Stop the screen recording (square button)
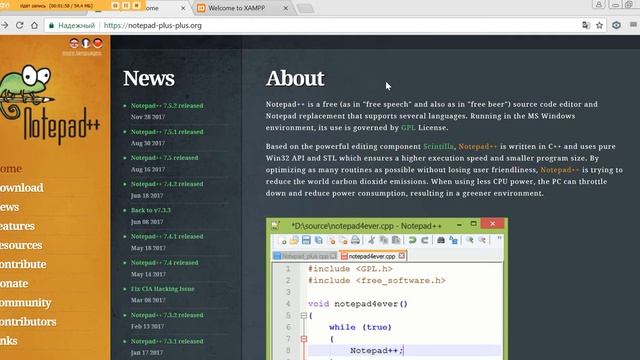Screen dimensions: 640x360 (136, 5)
